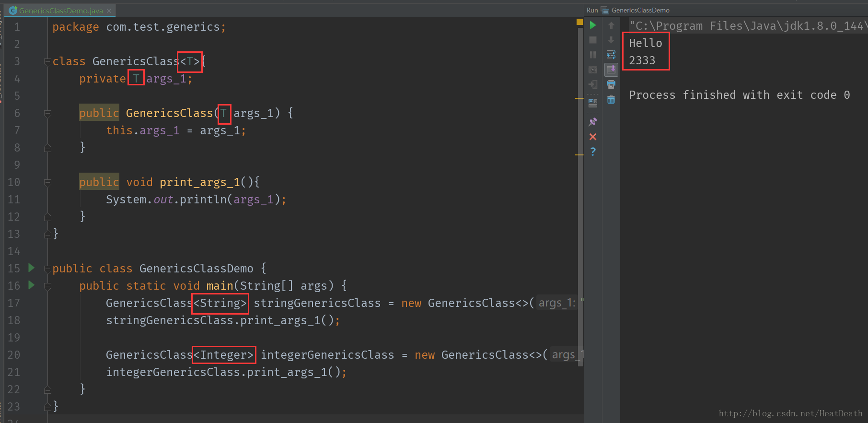Click the lower warning stripe mark near line 10

click(x=579, y=155)
